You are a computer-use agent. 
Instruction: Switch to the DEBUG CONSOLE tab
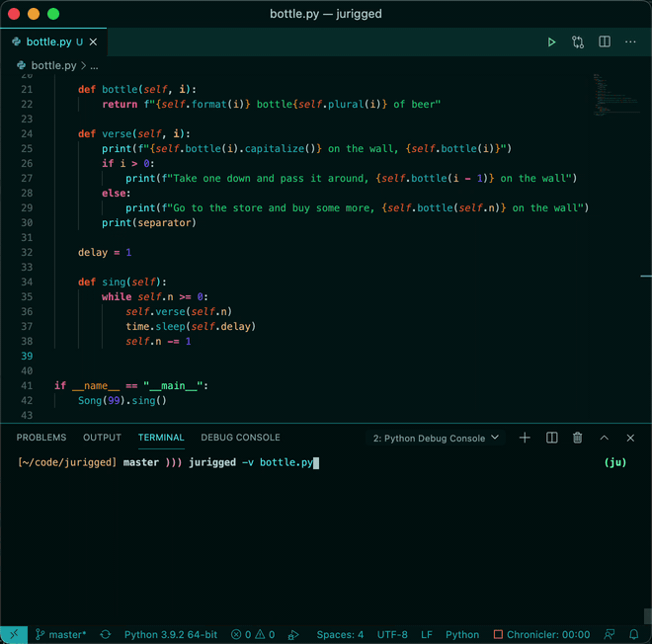tap(240, 438)
